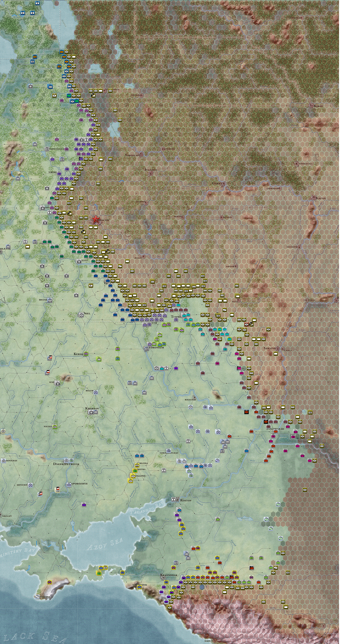
Task: Select the rail repair counter at Kaluga
Action: 79,261
